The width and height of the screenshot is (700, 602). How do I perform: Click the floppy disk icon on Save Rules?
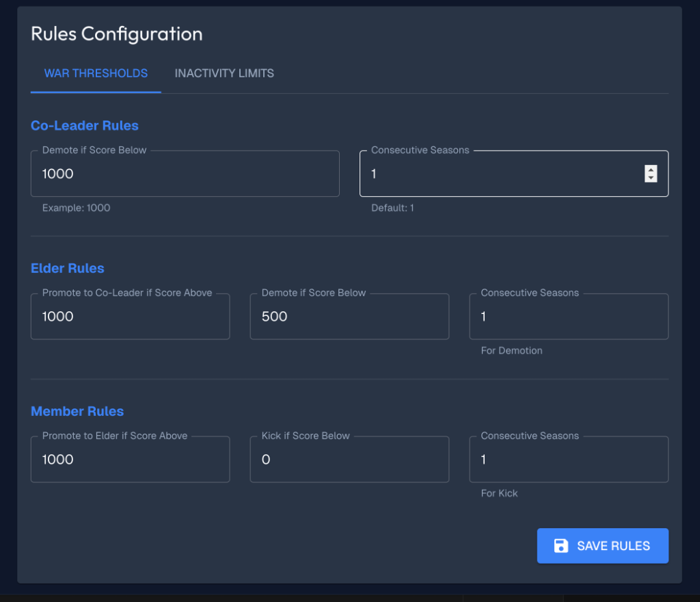(x=561, y=546)
